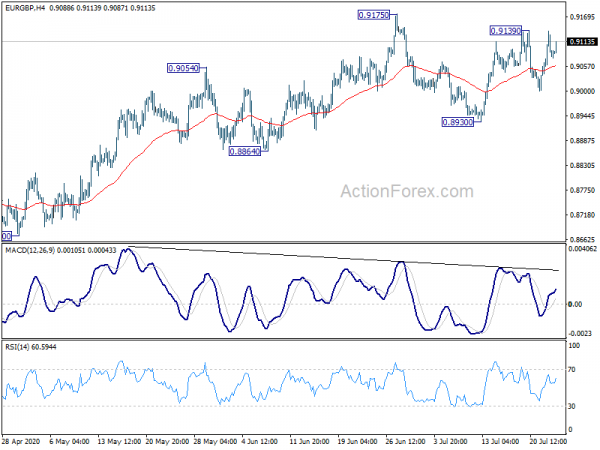Click the 20 Jul 12:00 date label

[x=548, y=442]
